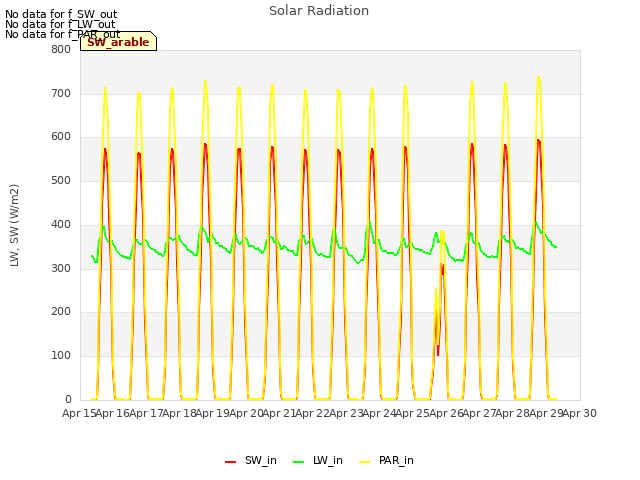Click the y-axis label LW, SW (W/m2)
Image resolution: width=640 pixels, height=480 pixels.
[14, 225]
